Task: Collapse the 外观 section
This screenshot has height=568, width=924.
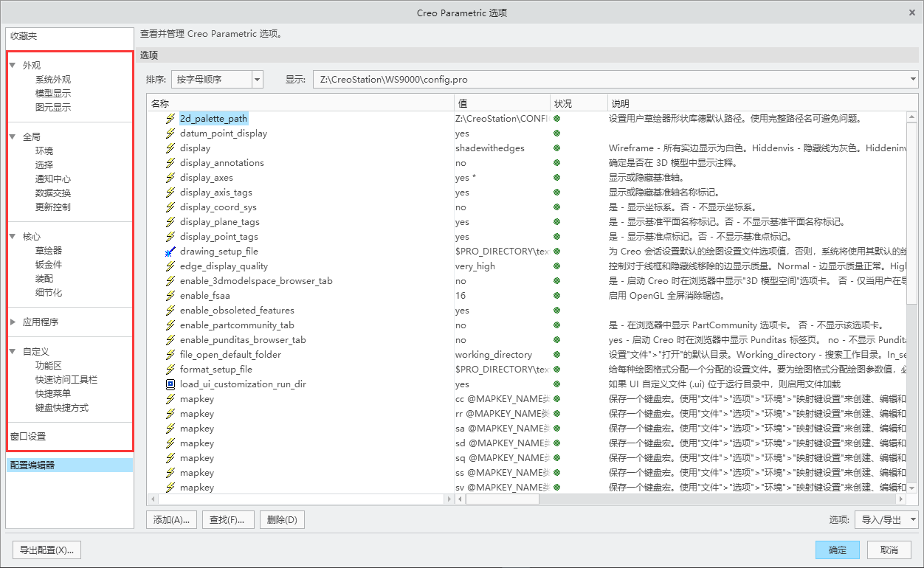Action: coord(12,64)
